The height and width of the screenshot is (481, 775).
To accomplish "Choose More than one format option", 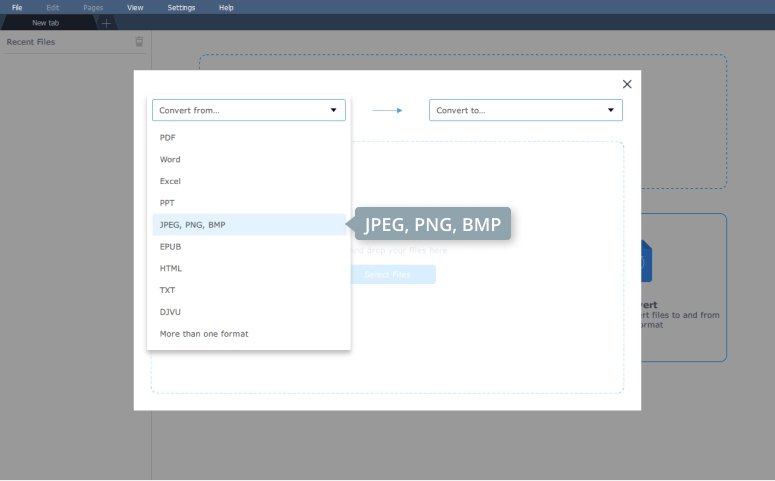I will click(x=249, y=334).
